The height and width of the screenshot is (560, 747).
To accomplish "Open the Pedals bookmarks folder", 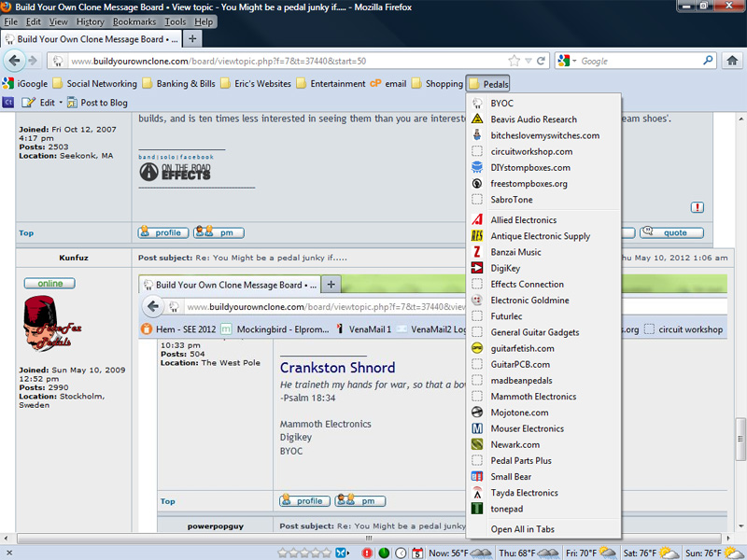I will point(488,84).
